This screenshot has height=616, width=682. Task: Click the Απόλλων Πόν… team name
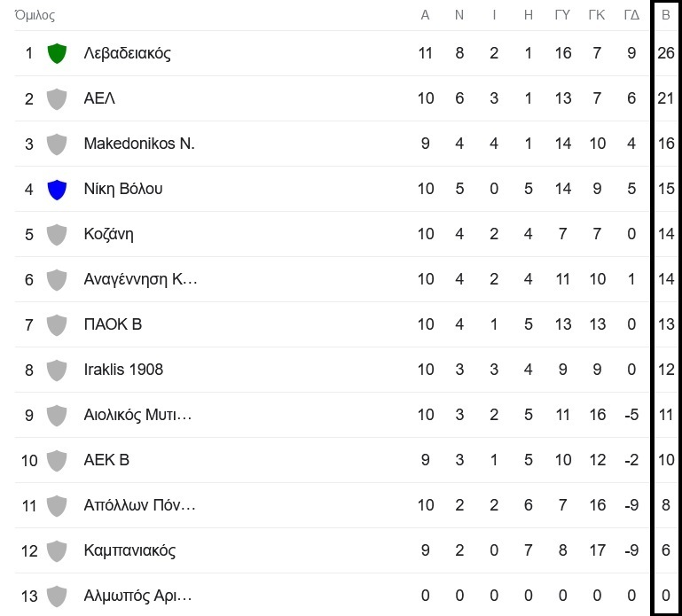[x=139, y=505]
